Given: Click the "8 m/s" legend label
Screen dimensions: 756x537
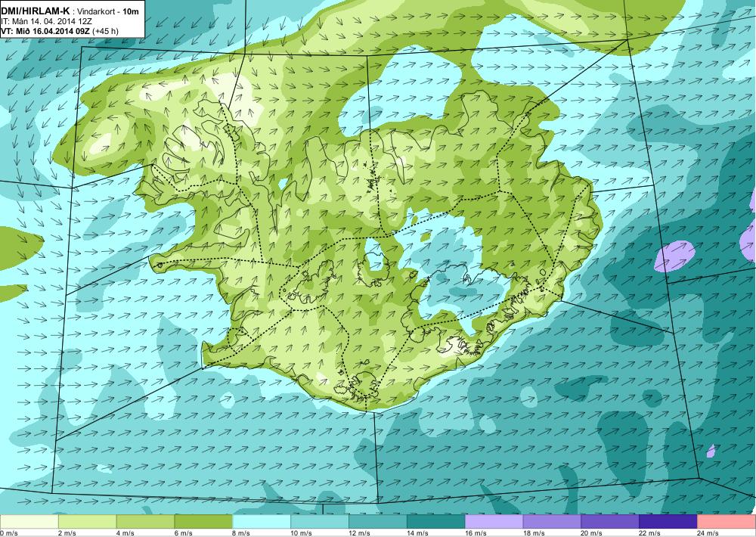Looking at the screenshot, I should click(242, 533).
